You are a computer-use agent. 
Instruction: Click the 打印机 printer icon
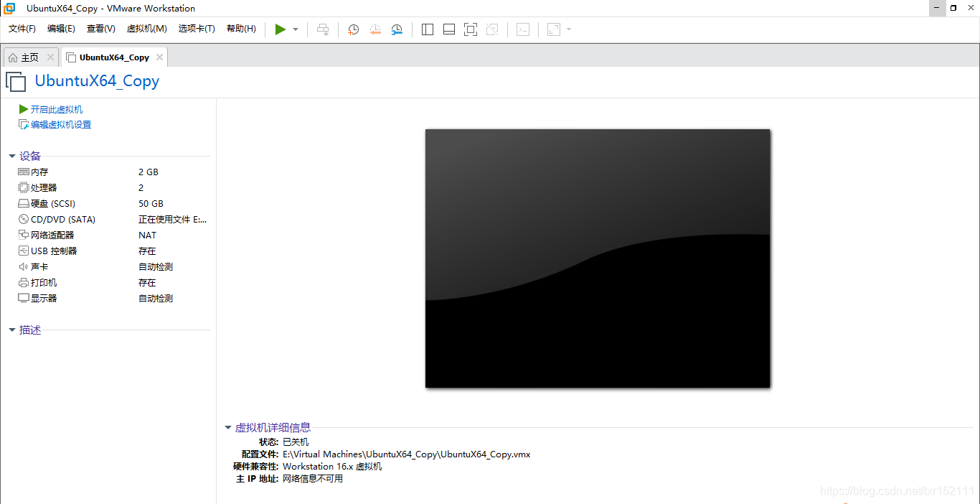click(x=24, y=283)
